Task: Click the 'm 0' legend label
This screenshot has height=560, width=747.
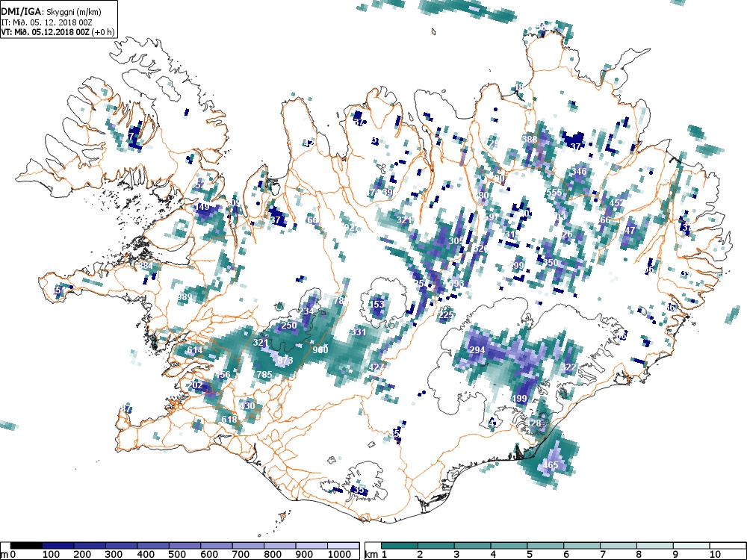Action: tap(9, 554)
